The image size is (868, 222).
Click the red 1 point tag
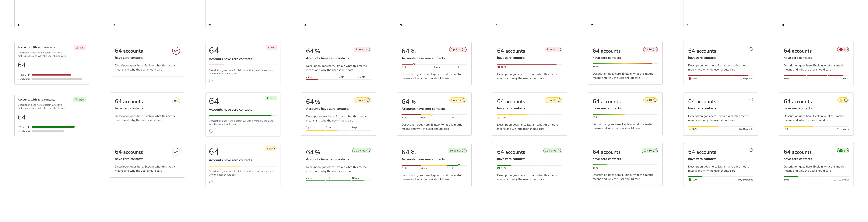coord(272,47)
